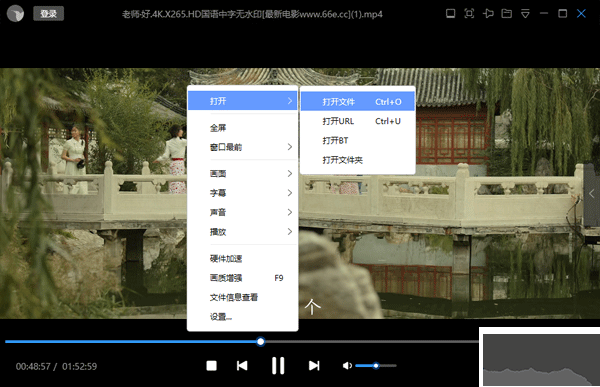This screenshot has width=600, height=387.
Task: Close the player window
Action: point(581,14)
